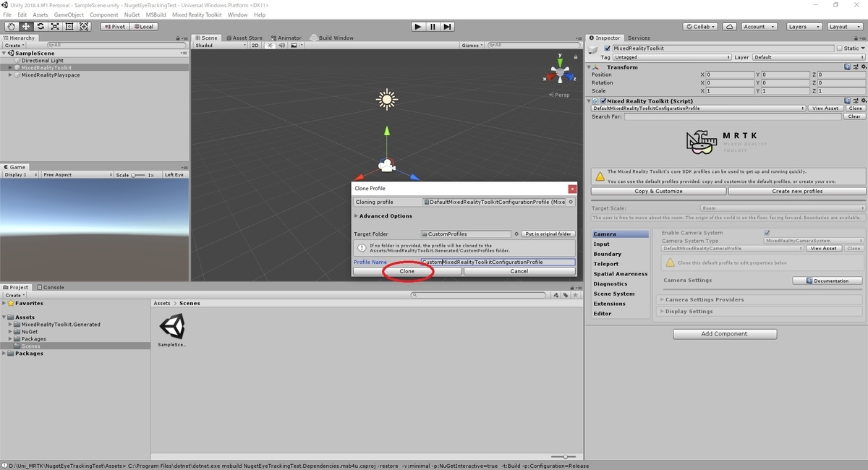Screen dimensions: 868x470
Task: Step one frame forward
Action: tap(448, 26)
